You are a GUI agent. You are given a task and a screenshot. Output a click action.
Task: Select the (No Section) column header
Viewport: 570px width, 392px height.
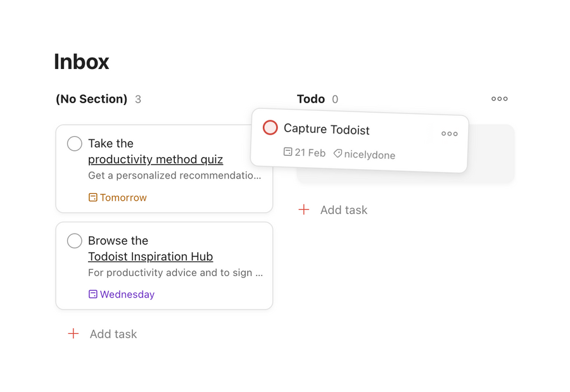[91, 99]
